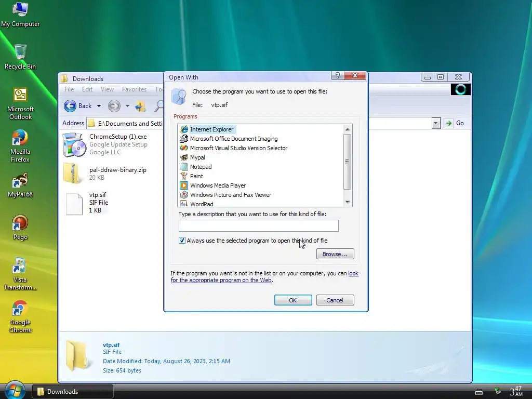The height and width of the screenshot is (399, 532).
Task: Click the Browse... button
Action: [x=335, y=254]
